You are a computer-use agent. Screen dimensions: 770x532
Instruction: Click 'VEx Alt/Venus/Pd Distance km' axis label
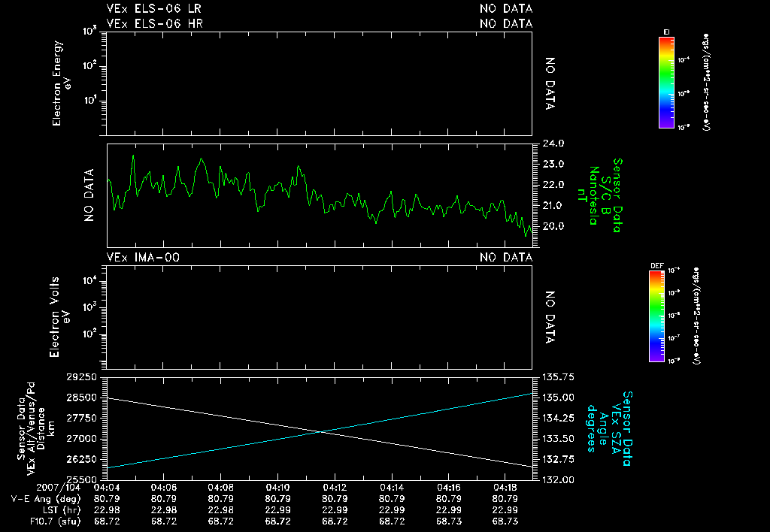tap(36, 428)
